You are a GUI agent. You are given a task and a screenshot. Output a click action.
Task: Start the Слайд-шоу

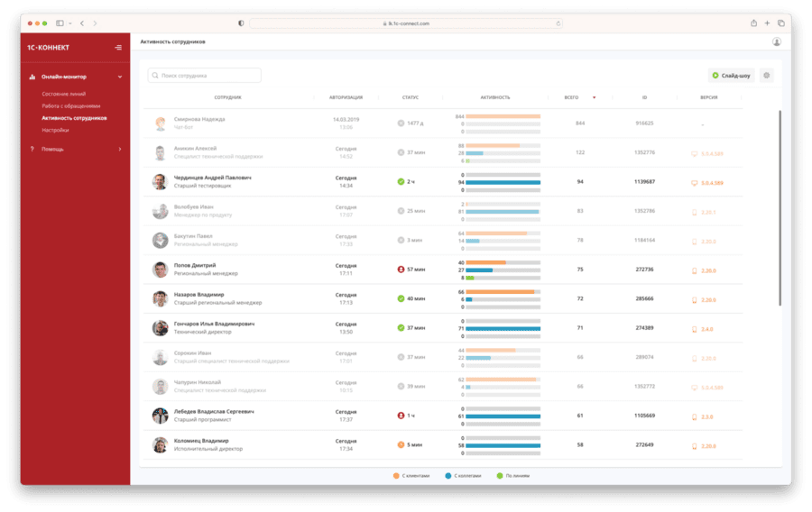click(x=731, y=76)
